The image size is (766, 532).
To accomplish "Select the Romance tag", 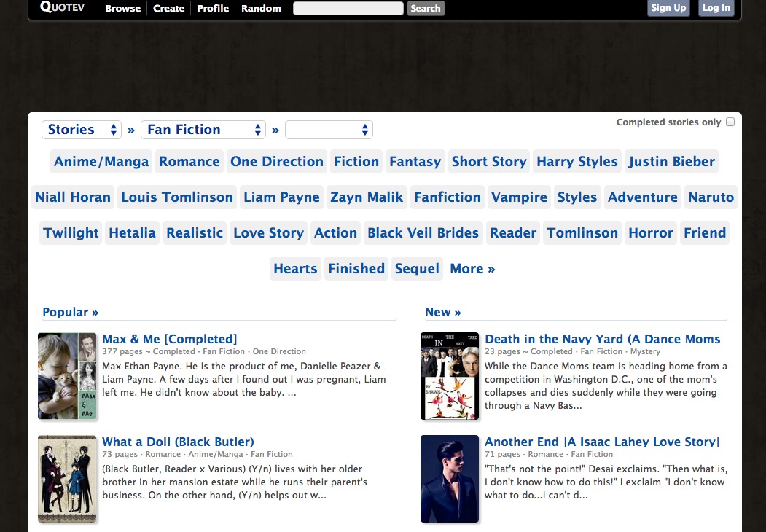I will 189,161.
